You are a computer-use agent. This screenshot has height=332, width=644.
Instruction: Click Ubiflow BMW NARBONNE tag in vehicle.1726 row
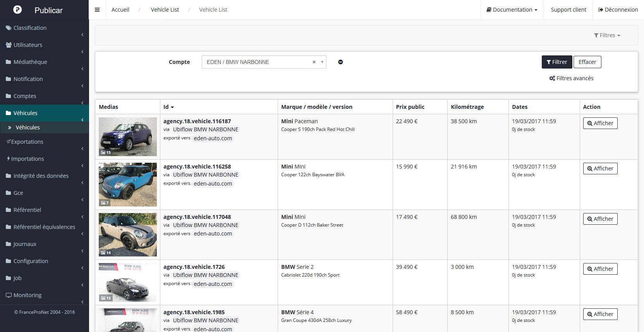(206, 275)
